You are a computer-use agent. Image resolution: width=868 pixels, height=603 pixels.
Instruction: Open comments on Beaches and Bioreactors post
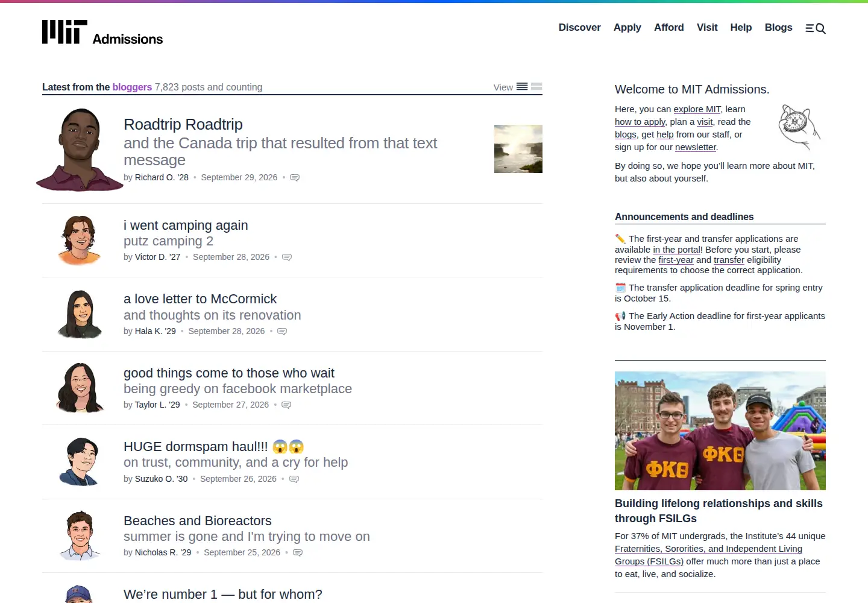(x=298, y=553)
